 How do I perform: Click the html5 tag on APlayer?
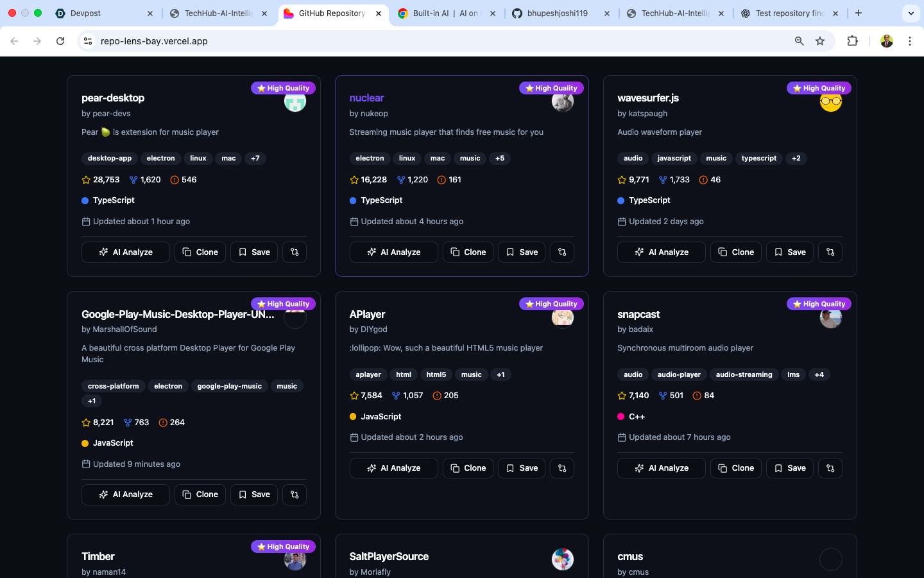click(x=436, y=375)
